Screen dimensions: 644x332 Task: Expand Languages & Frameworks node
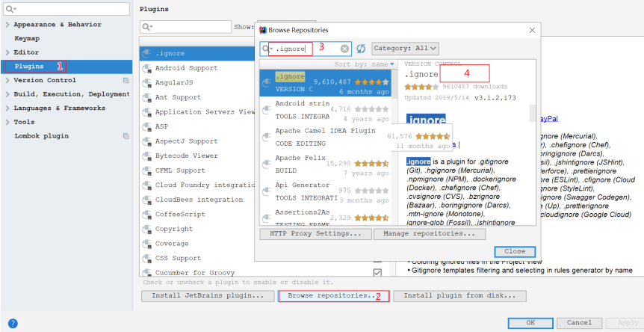(7, 108)
